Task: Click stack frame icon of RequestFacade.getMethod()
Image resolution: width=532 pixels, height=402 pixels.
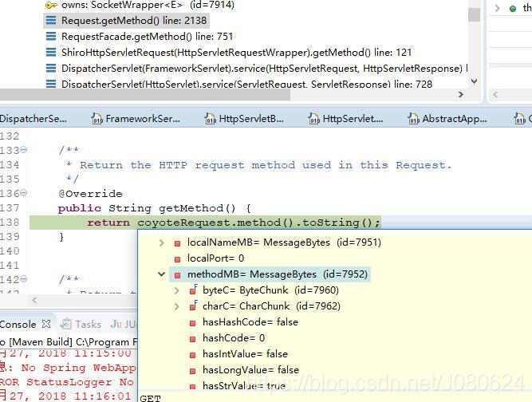Action: (x=51, y=37)
